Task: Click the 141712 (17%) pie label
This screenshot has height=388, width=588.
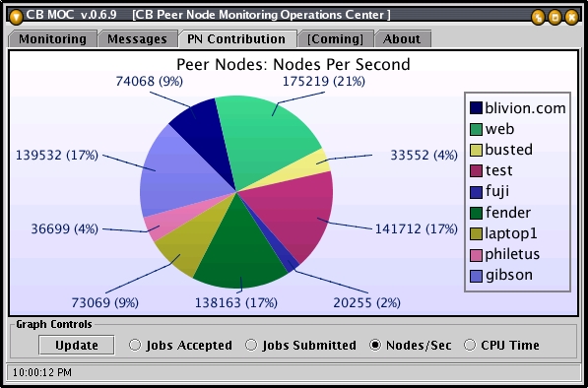Action: click(417, 228)
